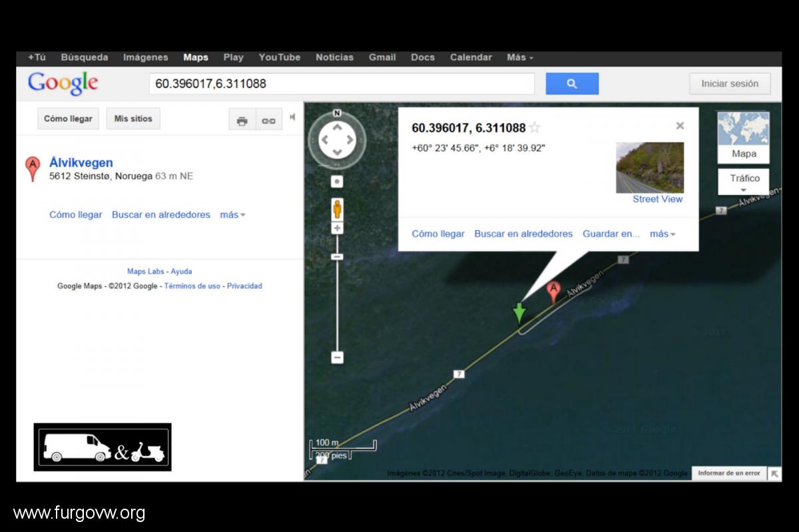Open Gmail in the top bar

(x=382, y=57)
